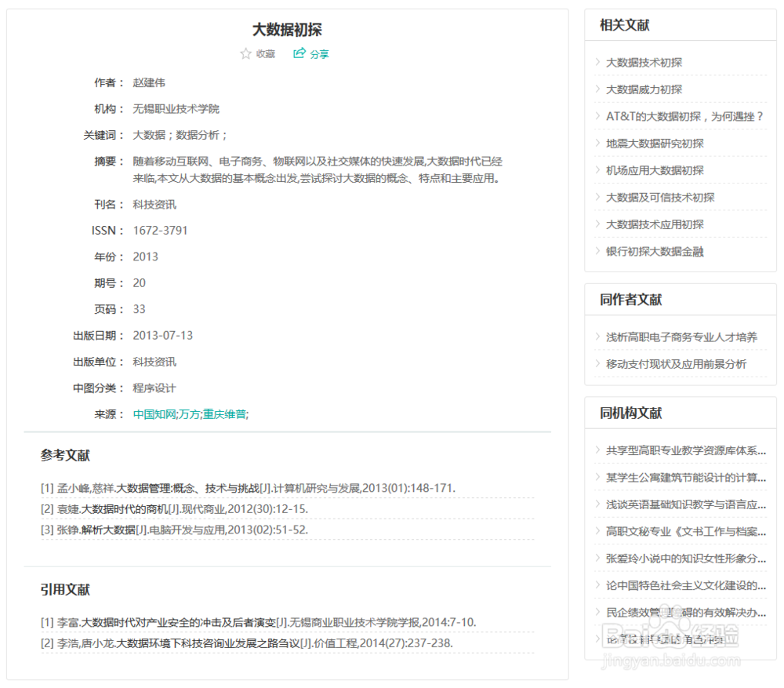Click the 引用文献 section heading

point(65,589)
